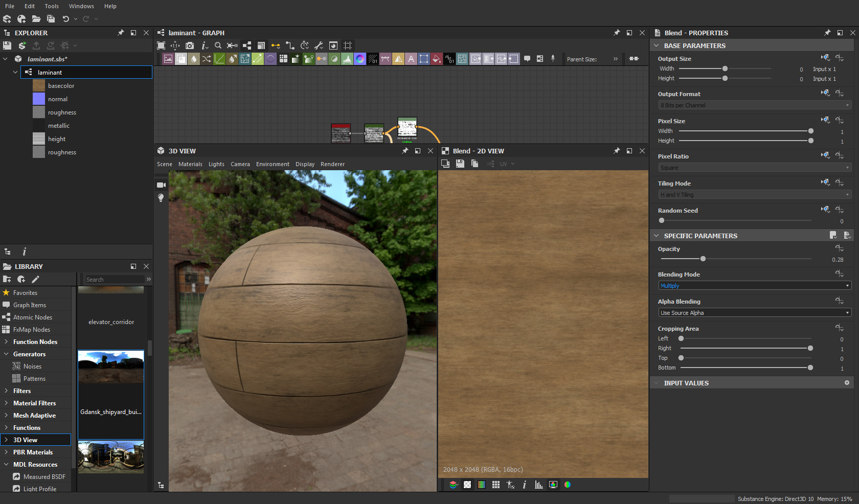Create a Blend node from the graph toolbar
The width and height of the screenshot is (859, 504).
coord(181,59)
